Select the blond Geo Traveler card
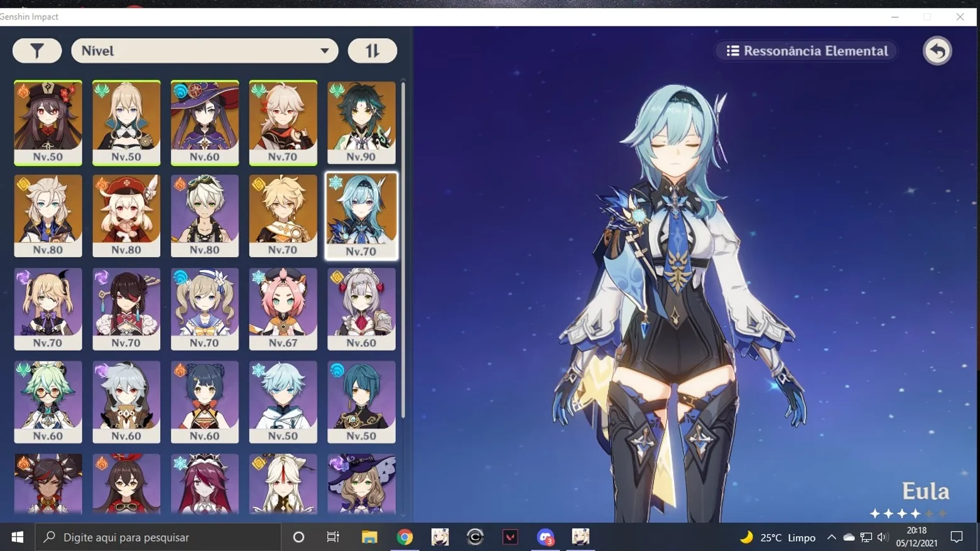980x551 pixels. point(283,216)
